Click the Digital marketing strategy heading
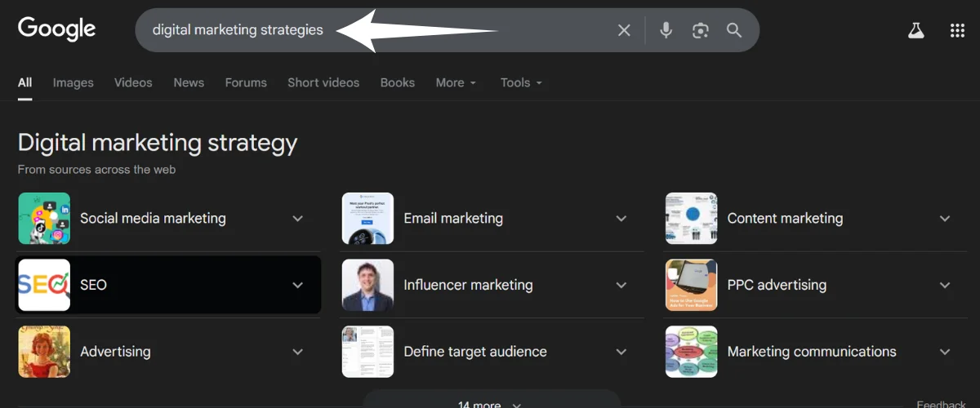This screenshot has width=980, height=408. (x=158, y=144)
